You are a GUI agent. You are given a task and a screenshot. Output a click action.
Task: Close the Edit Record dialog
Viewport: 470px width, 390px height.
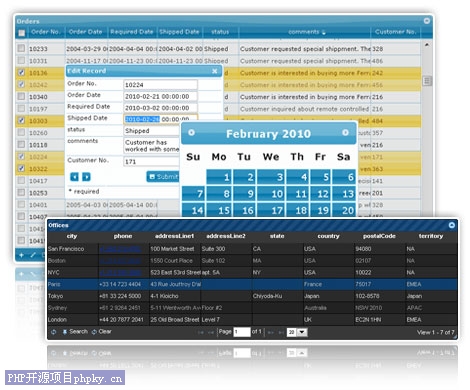215,71
